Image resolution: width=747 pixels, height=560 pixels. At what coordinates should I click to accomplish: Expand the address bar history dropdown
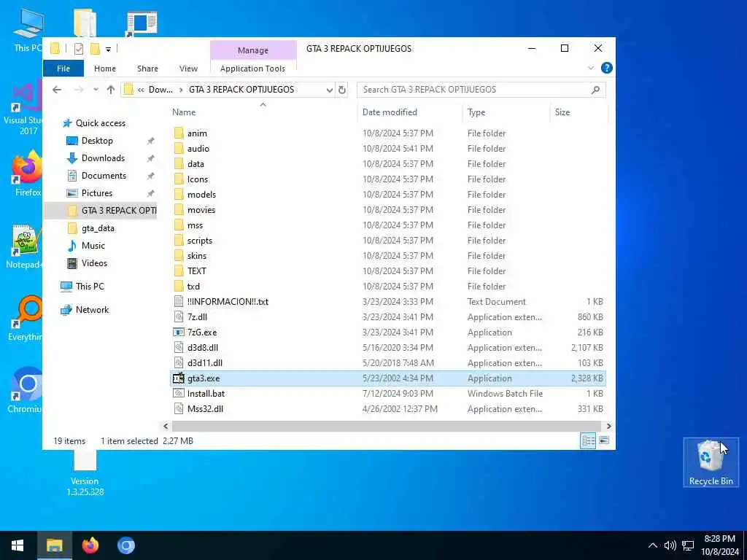click(329, 90)
